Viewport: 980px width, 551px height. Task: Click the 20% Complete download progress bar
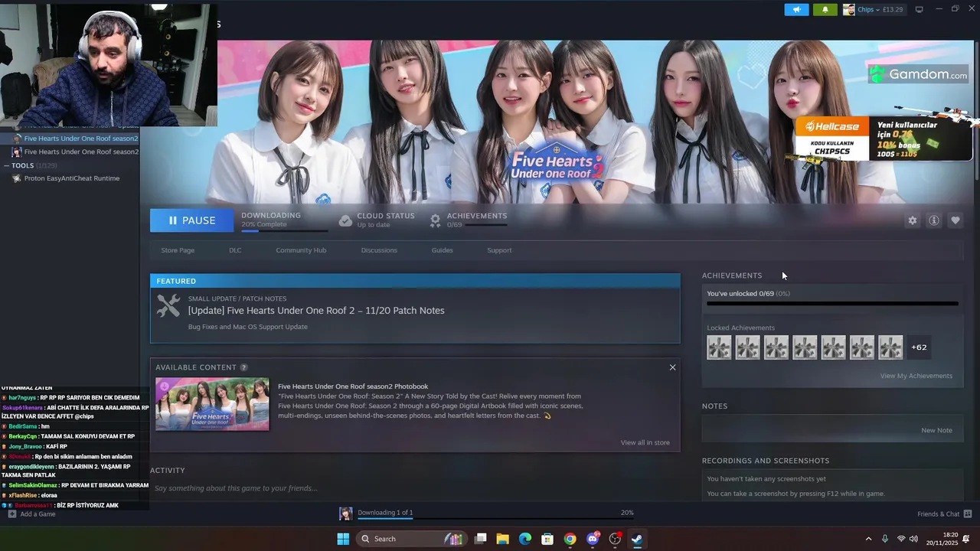tap(284, 230)
